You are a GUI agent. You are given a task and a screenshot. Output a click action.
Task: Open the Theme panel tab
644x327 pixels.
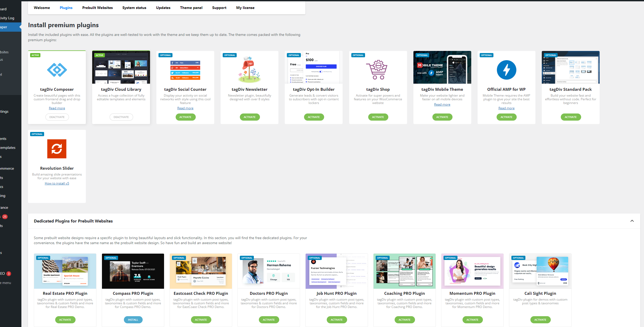pyautogui.click(x=191, y=8)
